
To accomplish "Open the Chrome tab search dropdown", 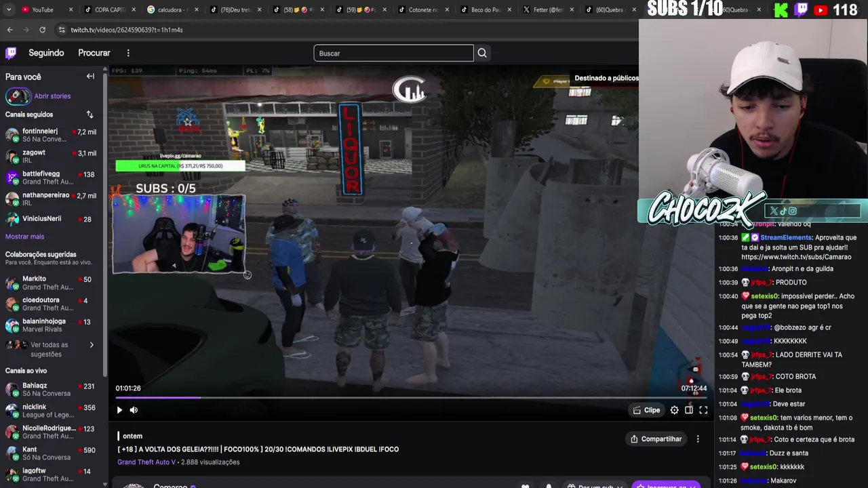I will pyautogui.click(x=10, y=9).
